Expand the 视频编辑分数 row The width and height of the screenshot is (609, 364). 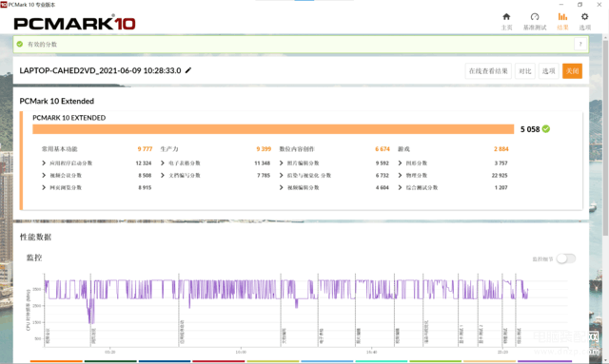282,187
